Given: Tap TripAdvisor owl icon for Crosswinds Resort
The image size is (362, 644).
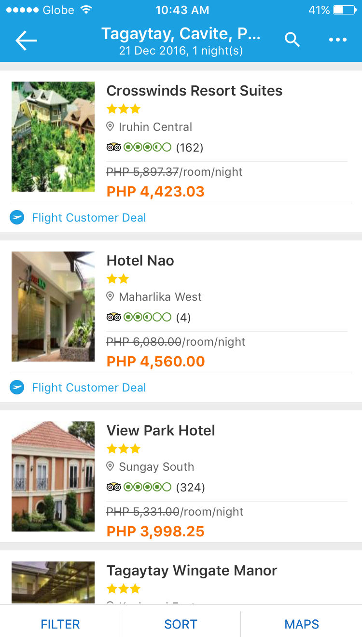Looking at the screenshot, I should pos(113,147).
